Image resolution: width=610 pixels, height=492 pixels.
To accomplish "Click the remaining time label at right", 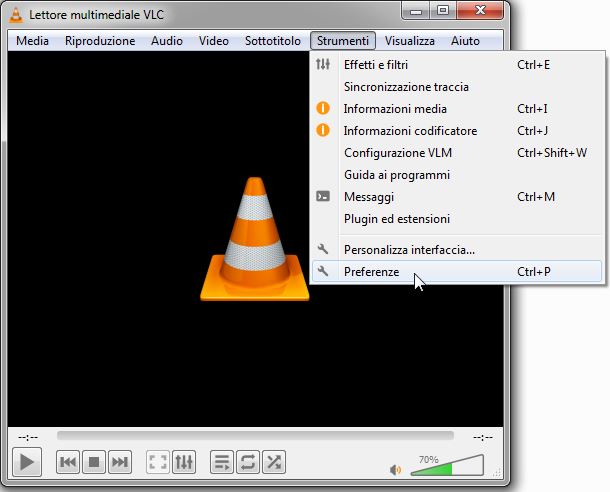I will pos(483,438).
